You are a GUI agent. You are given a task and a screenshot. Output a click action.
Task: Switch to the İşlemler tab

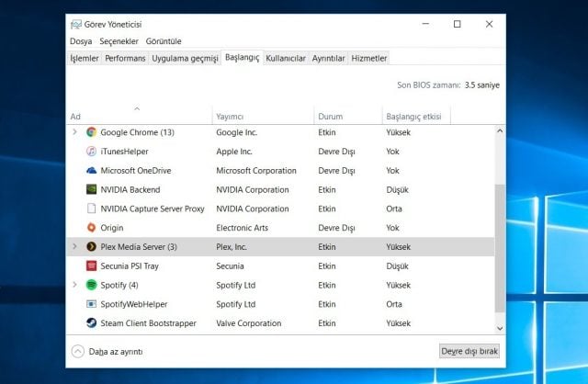tap(85, 59)
